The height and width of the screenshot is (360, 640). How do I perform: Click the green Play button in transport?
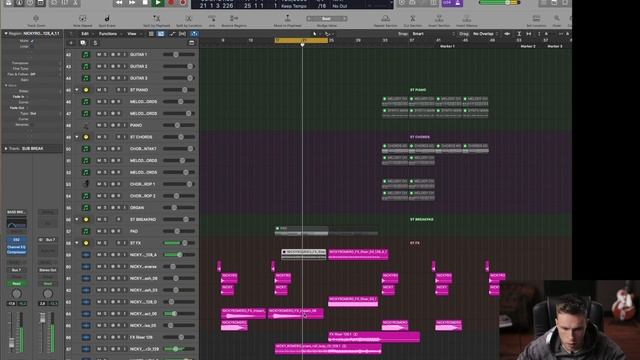(158, 3)
